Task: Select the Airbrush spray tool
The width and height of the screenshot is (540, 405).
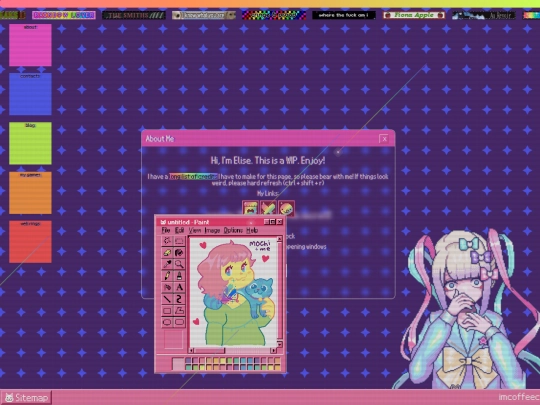Action: (x=167, y=288)
